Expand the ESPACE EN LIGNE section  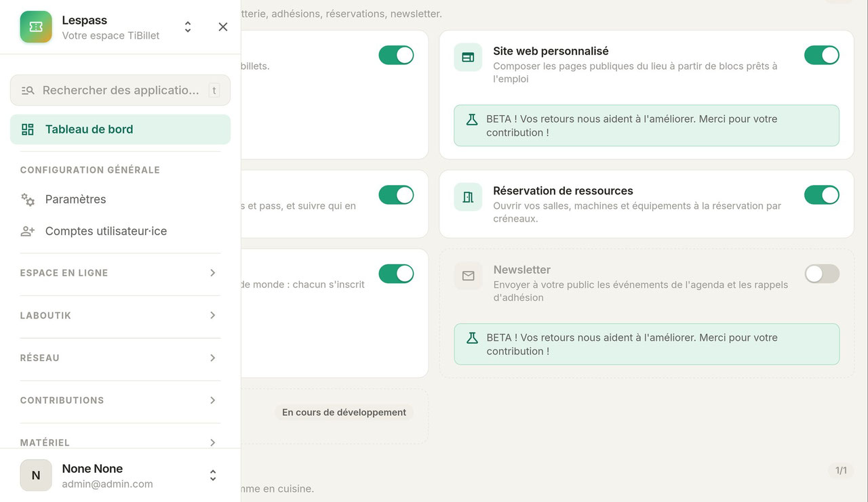[120, 273]
